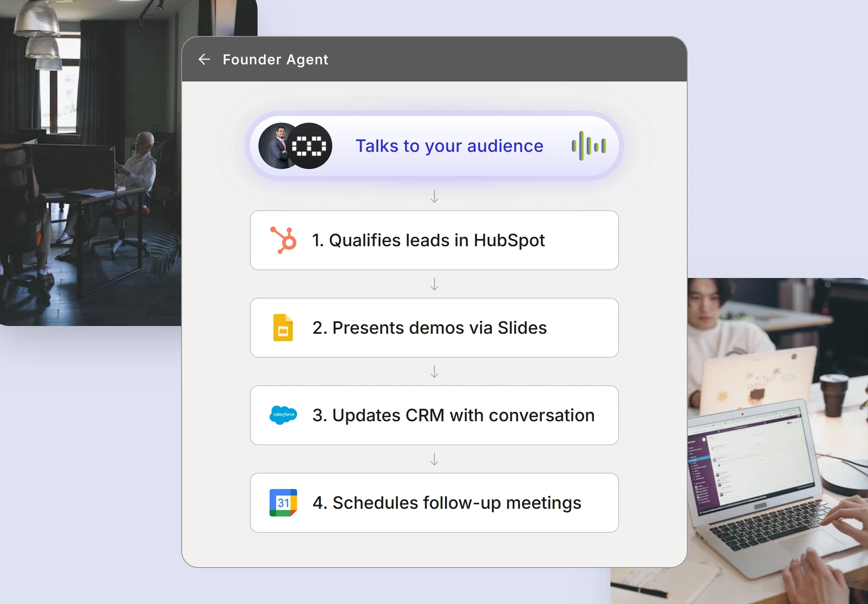Viewport: 868px width, 604px height.
Task: Click the Talks to your audience text
Action: coord(449,146)
